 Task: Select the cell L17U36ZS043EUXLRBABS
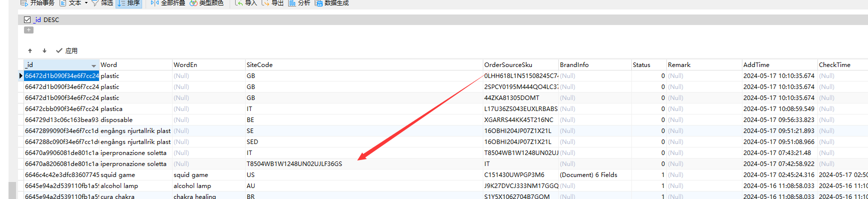[521, 109]
